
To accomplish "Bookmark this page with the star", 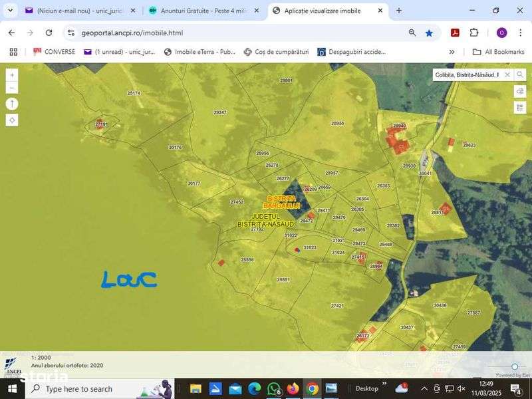I will tap(429, 33).
